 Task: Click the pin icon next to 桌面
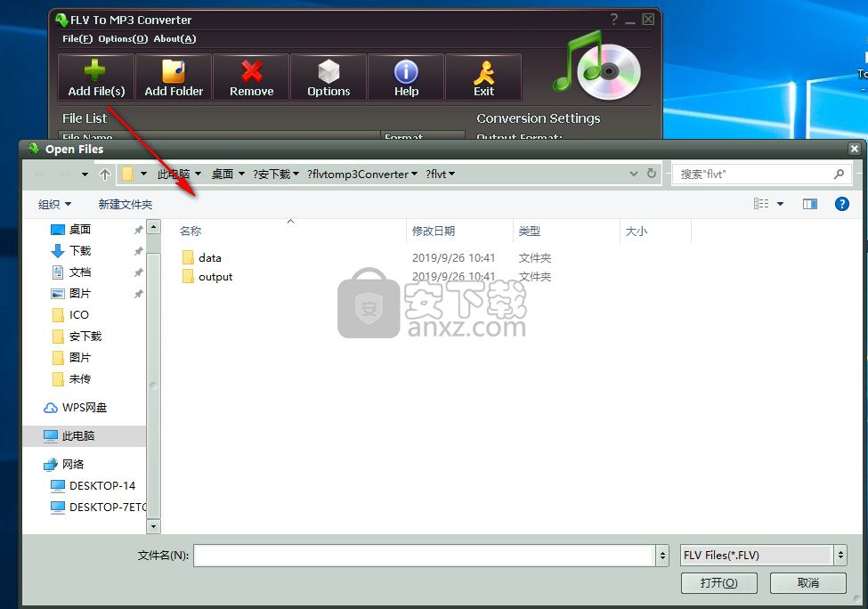[138, 230]
